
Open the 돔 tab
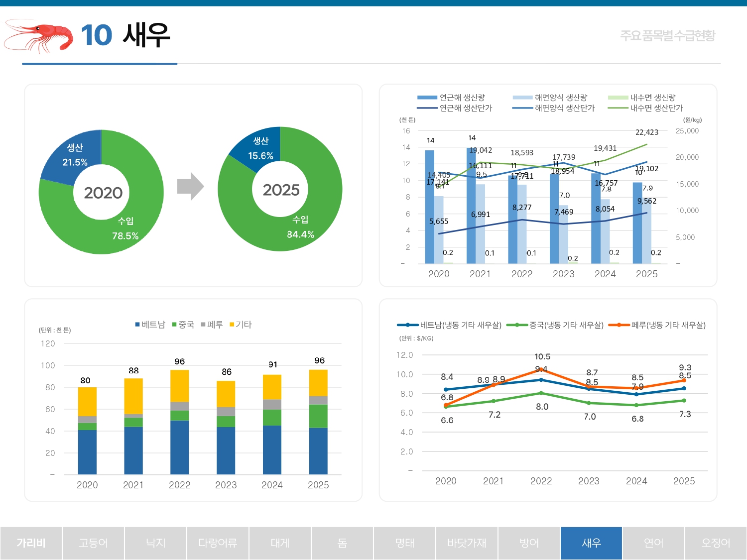tap(342, 543)
